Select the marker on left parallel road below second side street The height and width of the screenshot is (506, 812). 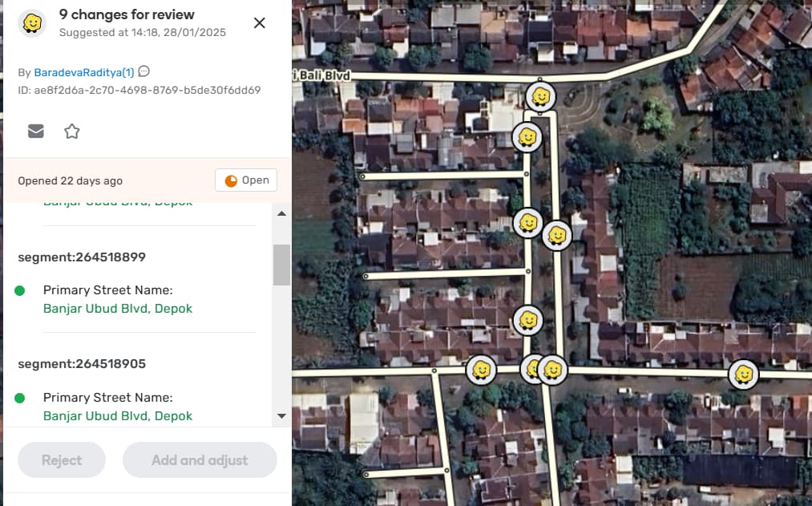coord(527,321)
